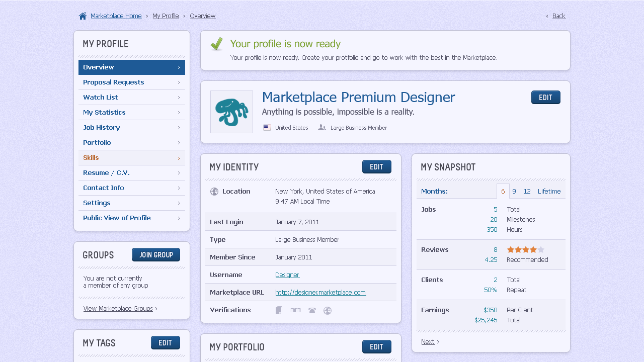Image resolution: width=644 pixels, height=362 pixels.
Task: Expand the Skills sidebar section
Action: tap(131, 157)
